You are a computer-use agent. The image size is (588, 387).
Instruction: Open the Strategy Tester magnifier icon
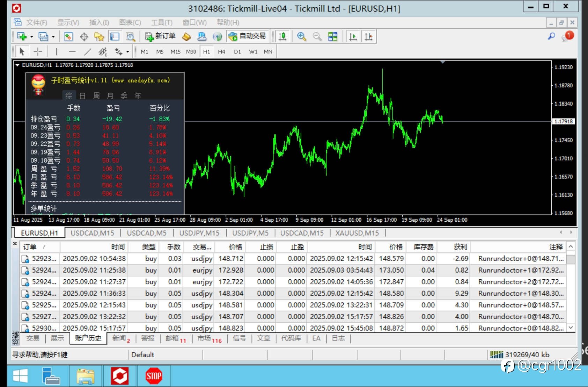130,36
